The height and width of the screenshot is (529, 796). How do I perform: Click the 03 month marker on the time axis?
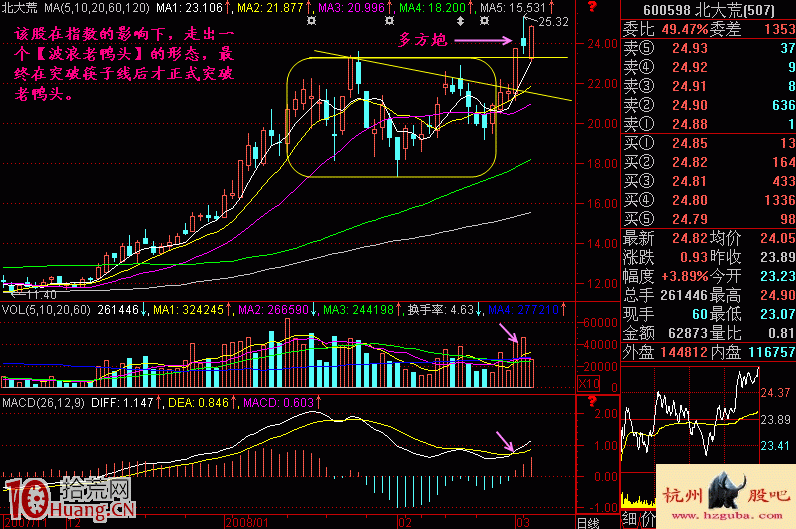point(523,522)
